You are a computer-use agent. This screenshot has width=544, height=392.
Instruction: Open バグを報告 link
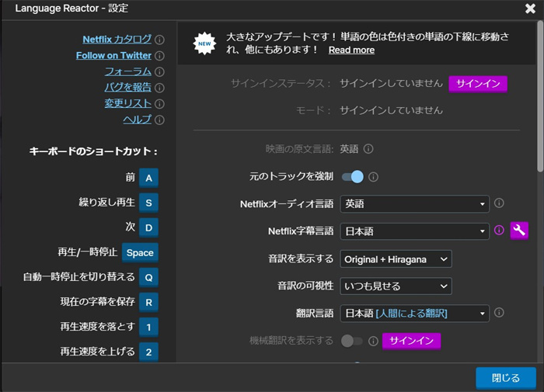click(x=128, y=87)
